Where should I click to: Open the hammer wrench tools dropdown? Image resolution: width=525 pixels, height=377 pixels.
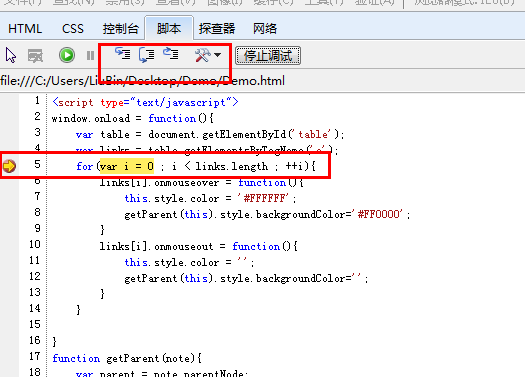click(x=208, y=55)
